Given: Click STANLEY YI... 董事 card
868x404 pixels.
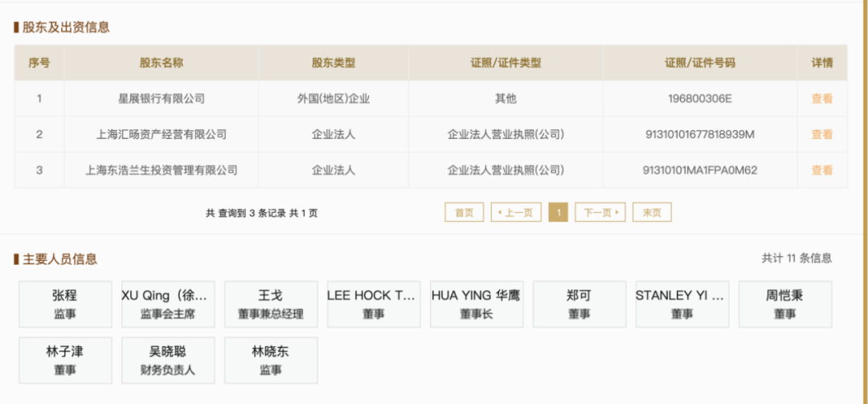Looking at the screenshot, I should [682, 304].
